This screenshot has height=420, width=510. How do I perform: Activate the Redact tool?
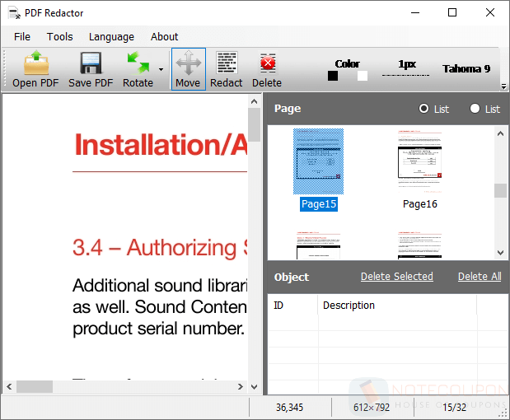[227, 69]
